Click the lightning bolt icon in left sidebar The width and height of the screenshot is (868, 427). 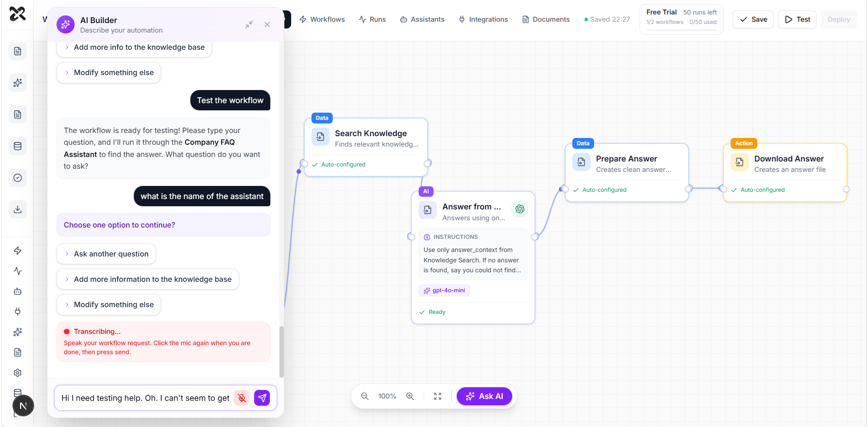[18, 251]
